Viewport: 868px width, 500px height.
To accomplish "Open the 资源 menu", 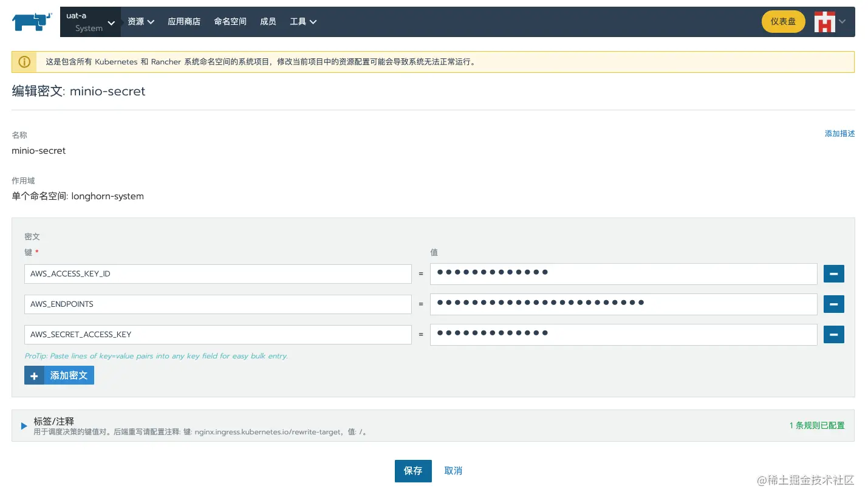I will [141, 22].
